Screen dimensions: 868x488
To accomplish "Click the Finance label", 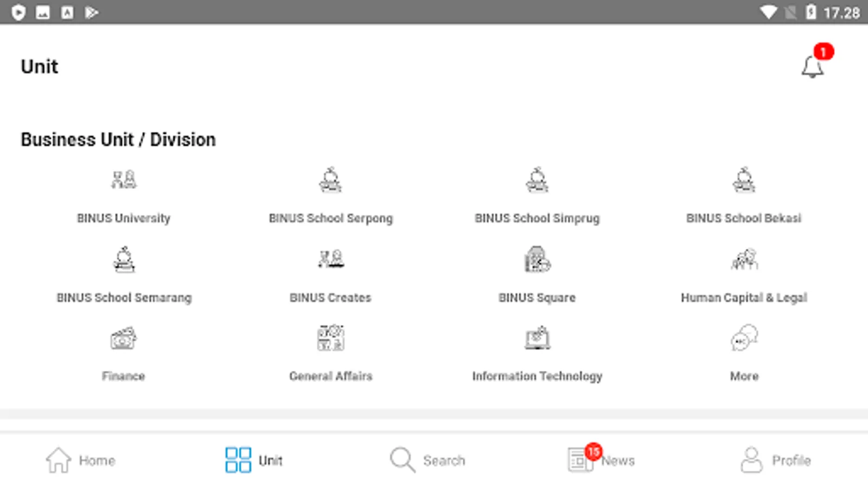I will pos(124,376).
